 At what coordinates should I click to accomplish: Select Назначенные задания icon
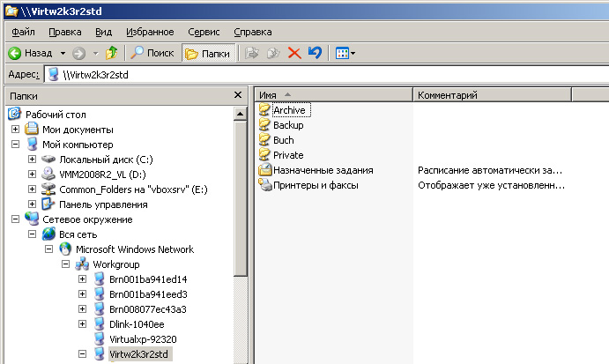265,170
